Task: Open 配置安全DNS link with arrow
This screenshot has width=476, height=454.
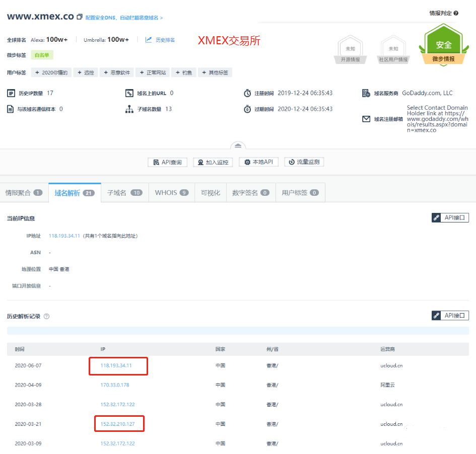Action: 124,18
